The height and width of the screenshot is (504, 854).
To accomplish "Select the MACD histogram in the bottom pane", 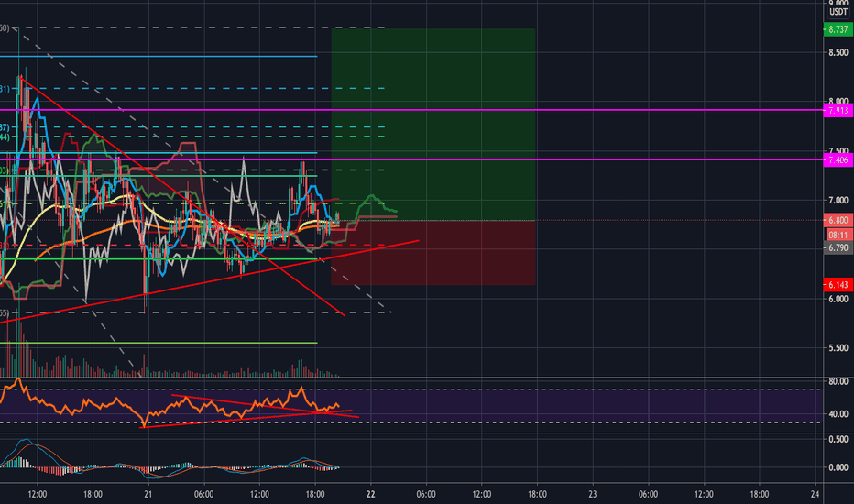I will tap(169, 467).
